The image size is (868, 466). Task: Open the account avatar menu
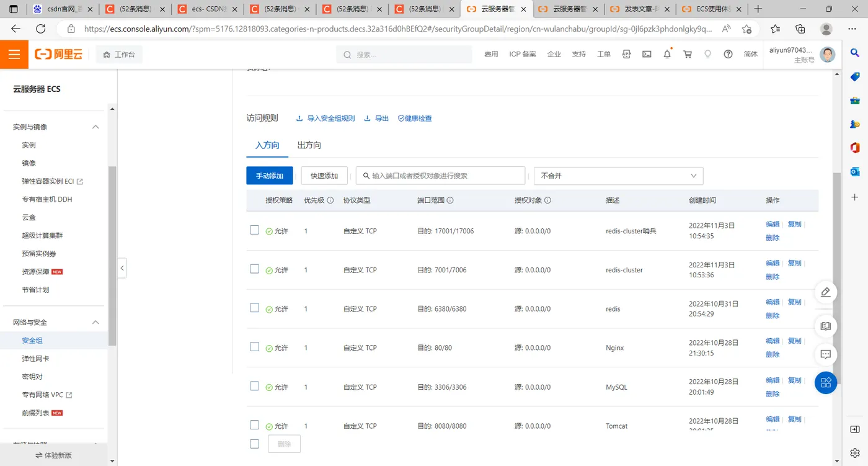tap(827, 55)
